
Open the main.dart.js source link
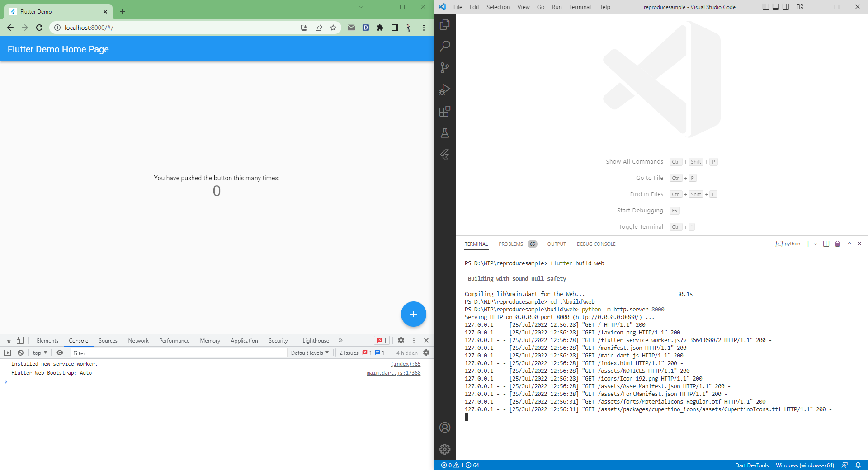point(393,373)
